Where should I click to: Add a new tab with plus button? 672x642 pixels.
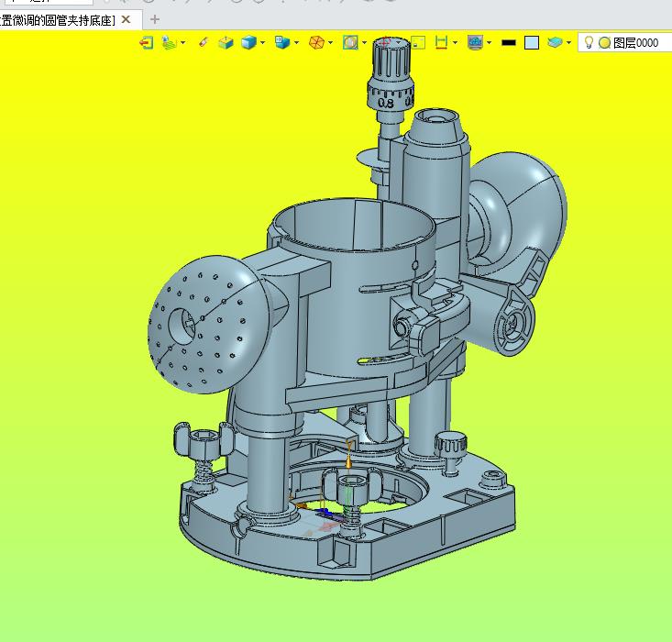coord(155,20)
